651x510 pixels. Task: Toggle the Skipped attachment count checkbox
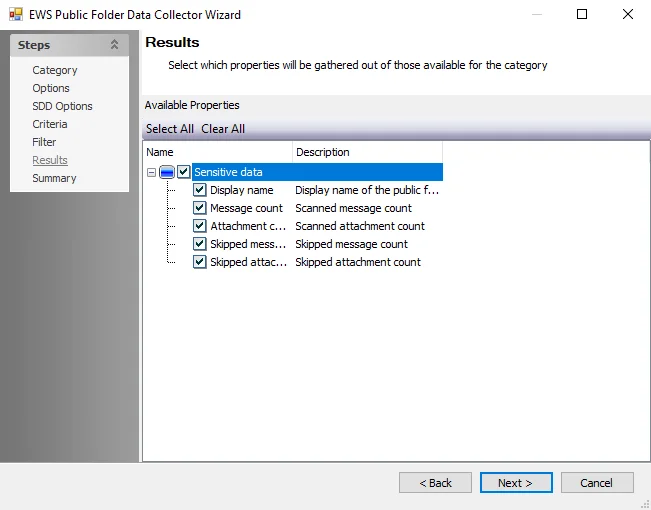pyautogui.click(x=199, y=262)
